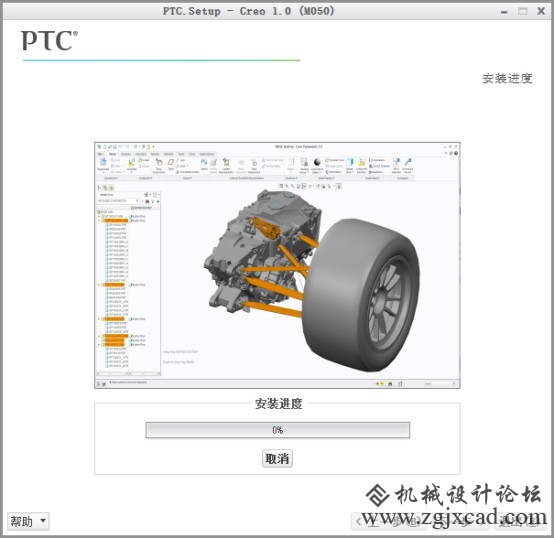This screenshot has height=538, width=554.
Task: Minimize the PTC Setup window
Action: coord(504,12)
